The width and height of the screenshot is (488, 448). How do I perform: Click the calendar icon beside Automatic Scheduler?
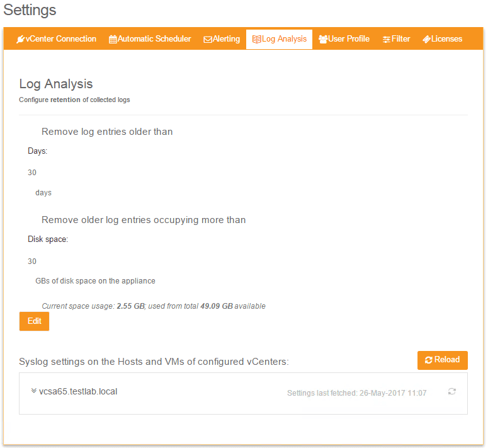point(113,39)
